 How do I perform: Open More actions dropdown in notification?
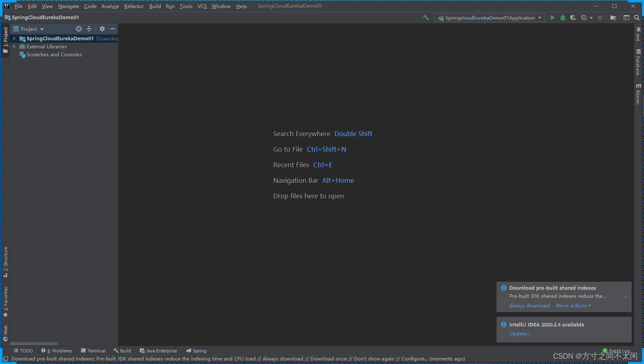[573, 306]
